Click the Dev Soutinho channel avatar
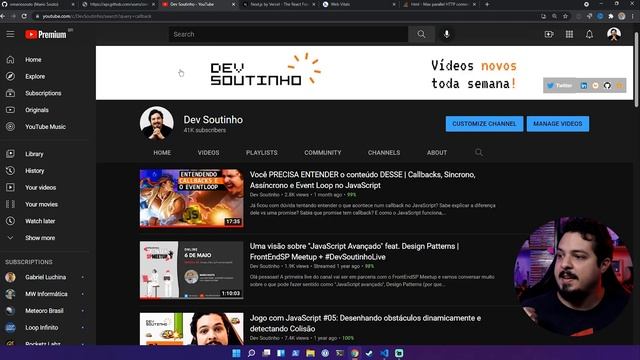The width and height of the screenshot is (640, 360). 156,123
